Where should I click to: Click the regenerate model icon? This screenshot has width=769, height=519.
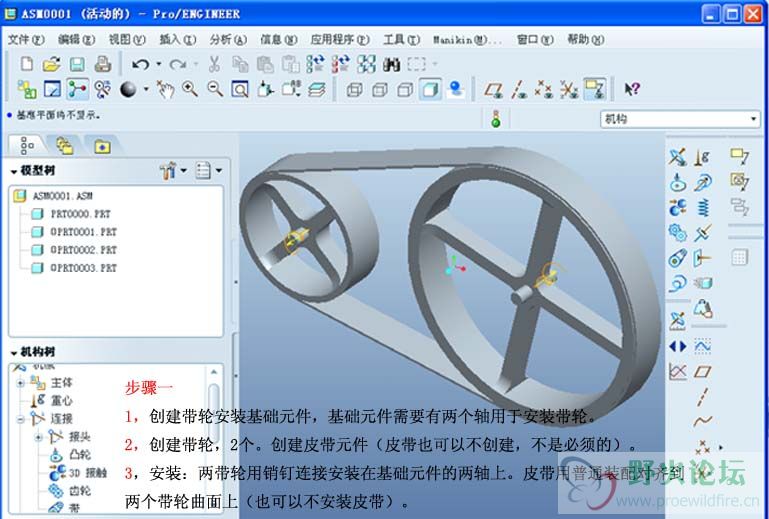(x=315, y=64)
